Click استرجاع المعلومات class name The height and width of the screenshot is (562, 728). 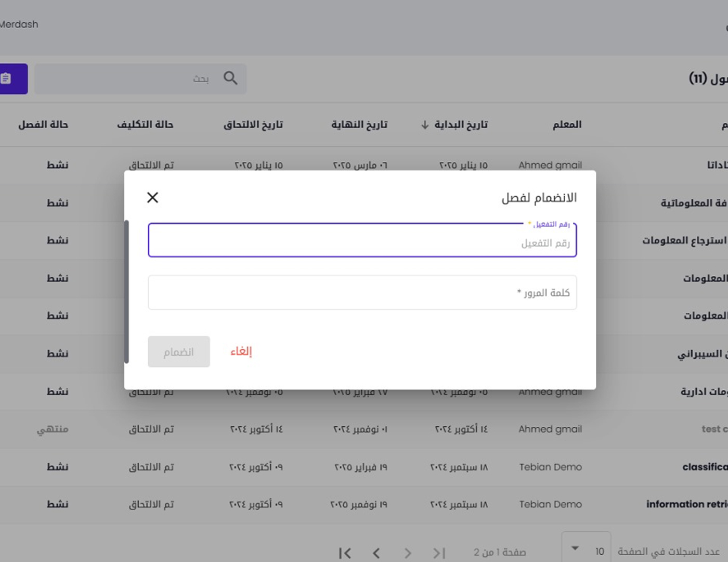pyautogui.click(x=685, y=240)
